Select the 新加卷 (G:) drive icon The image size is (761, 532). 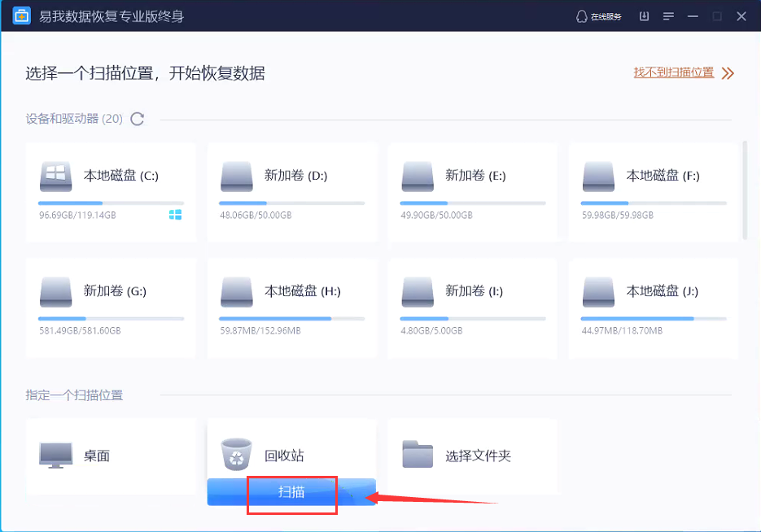click(56, 292)
